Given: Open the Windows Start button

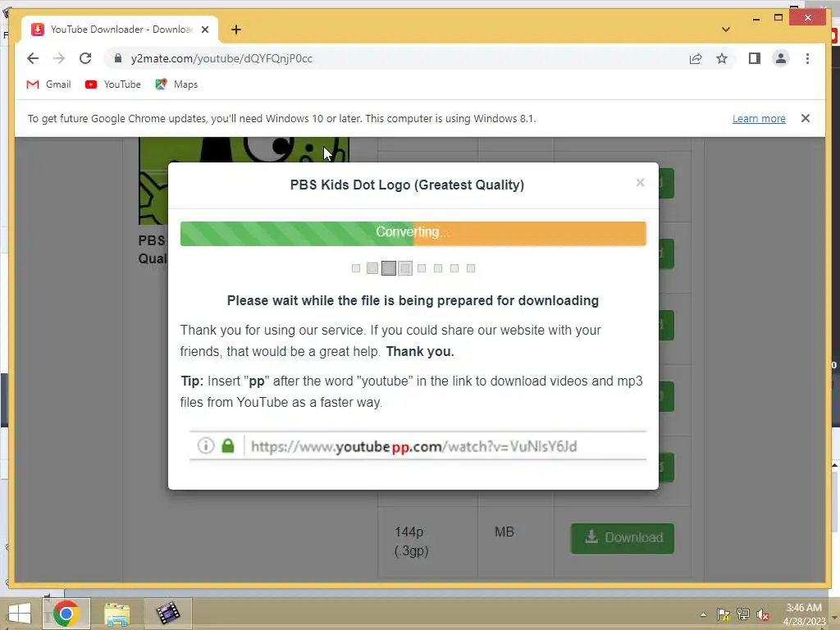Looking at the screenshot, I should 20,614.
